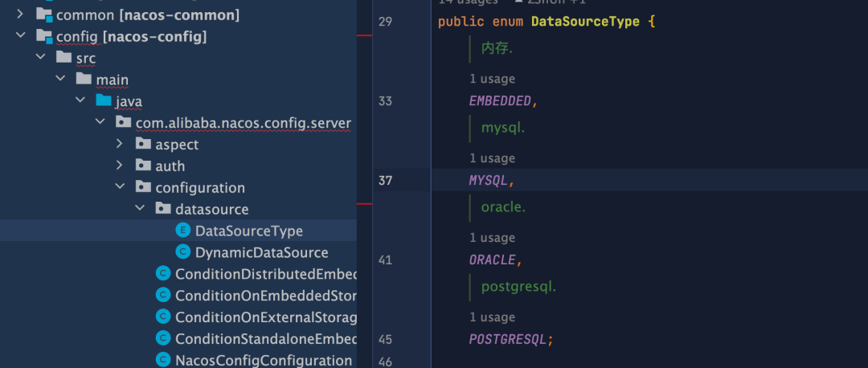The height and width of the screenshot is (368, 868).
Task: Open usages hint above EMBEDDED
Action: [x=492, y=79]
